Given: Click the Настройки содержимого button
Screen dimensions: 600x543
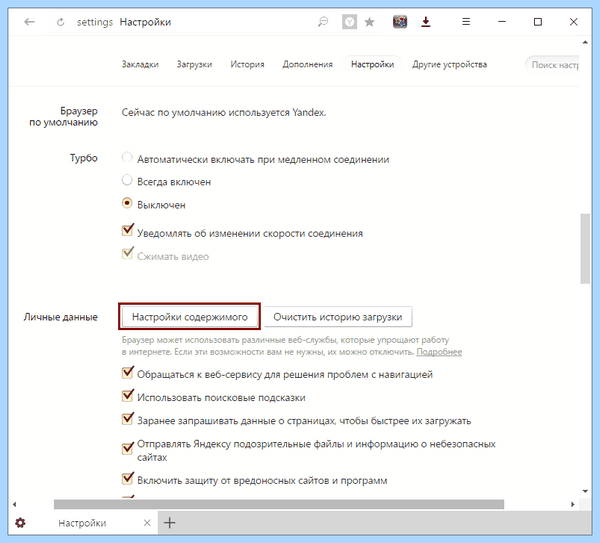Looking at the screenshot, I should 189,317.
